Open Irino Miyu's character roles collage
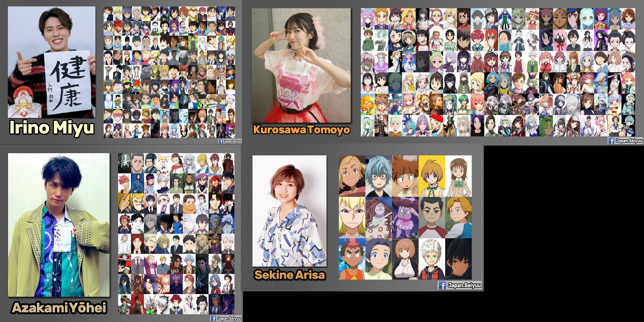 pos(169,72)
